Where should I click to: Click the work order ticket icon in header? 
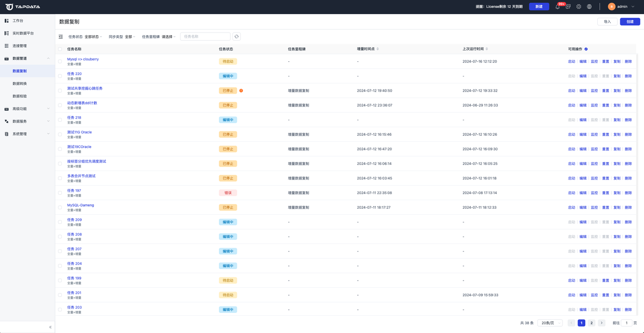click(568, 7)
